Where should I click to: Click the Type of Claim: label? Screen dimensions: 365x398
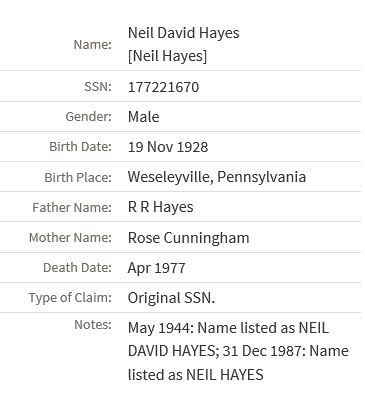pyautogui.click(x=70, y=297)
